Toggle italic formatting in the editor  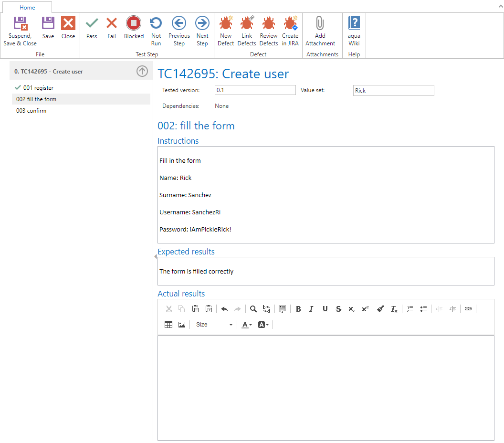click(x=311, y=309)
